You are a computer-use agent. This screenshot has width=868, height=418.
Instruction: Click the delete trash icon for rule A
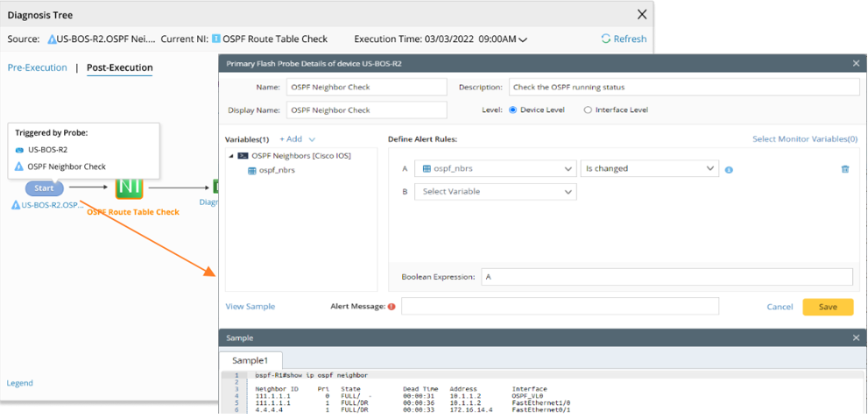[x=844, y=169]
